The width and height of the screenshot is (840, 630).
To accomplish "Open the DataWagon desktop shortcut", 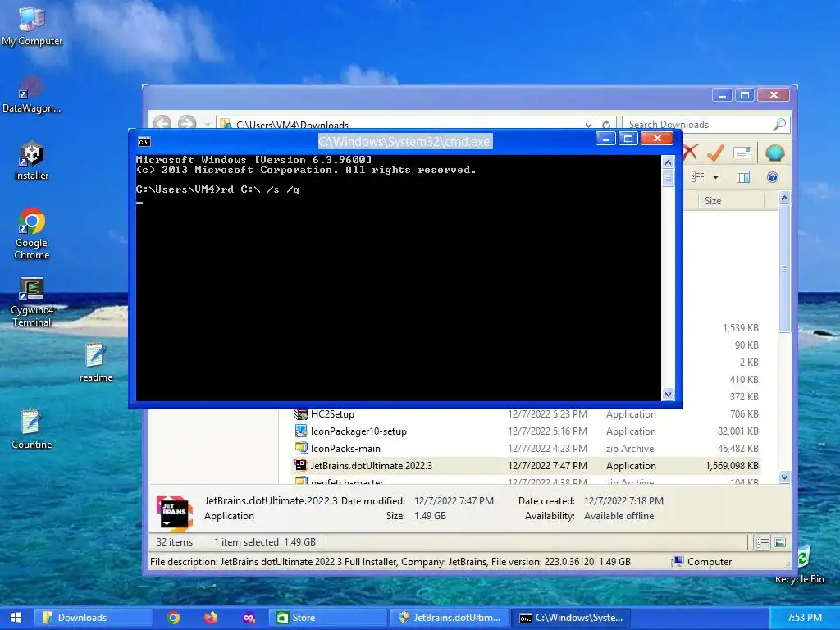I will 32,94.
